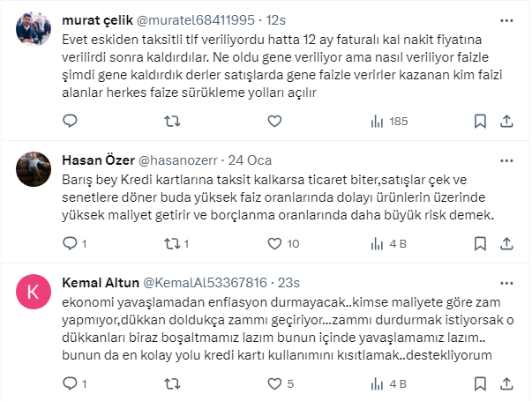Open more options on Kemal Altun's tweet

(509, 282)
